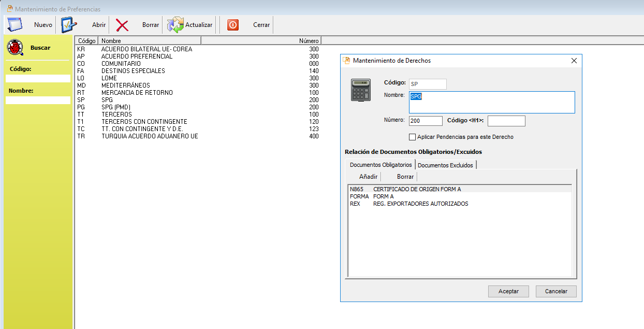Select the TURQUIA ACUERDO ADUANERO UE row
644x329 pixels.
150,136
